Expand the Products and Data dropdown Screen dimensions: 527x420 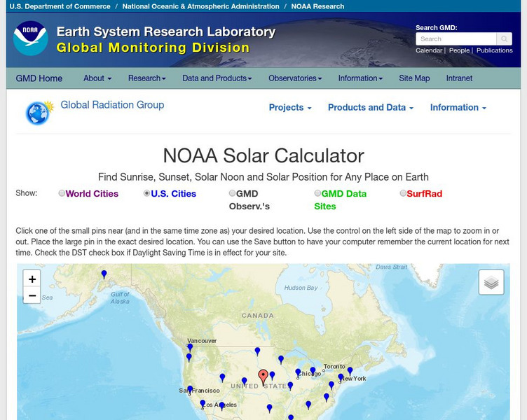pyautogui.click(x=371, y=107)
